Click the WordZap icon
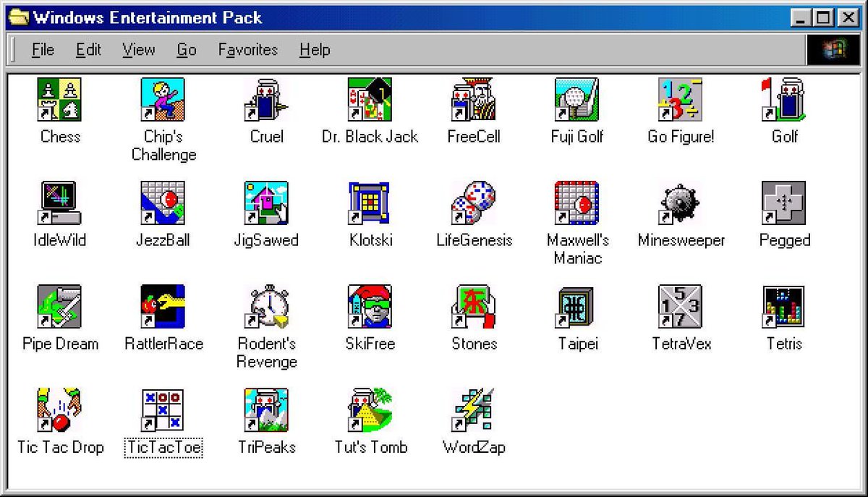Screen dimensions: 868x497 (x=474, y=410)
